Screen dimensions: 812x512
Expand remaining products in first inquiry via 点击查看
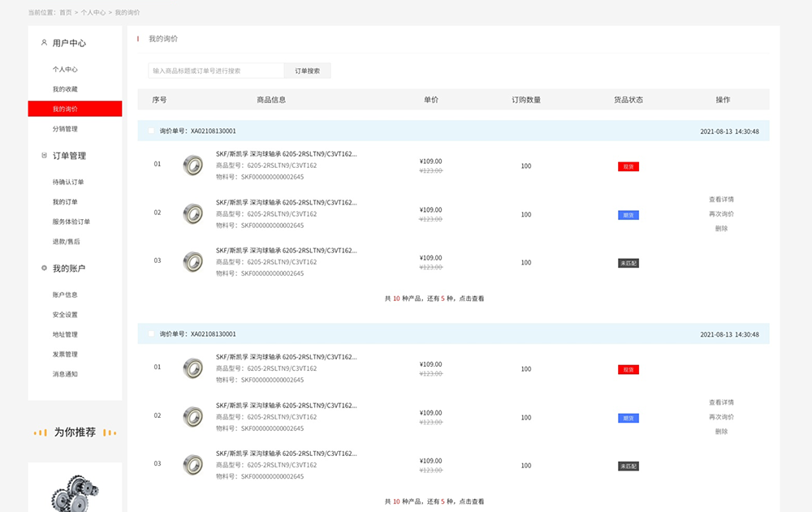tap(472, 299)
